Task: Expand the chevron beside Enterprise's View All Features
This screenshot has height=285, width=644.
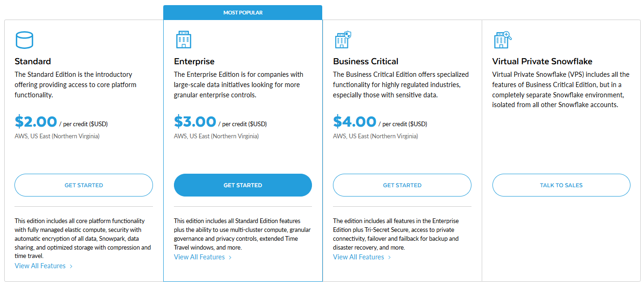Action: (x=230, y=257)
